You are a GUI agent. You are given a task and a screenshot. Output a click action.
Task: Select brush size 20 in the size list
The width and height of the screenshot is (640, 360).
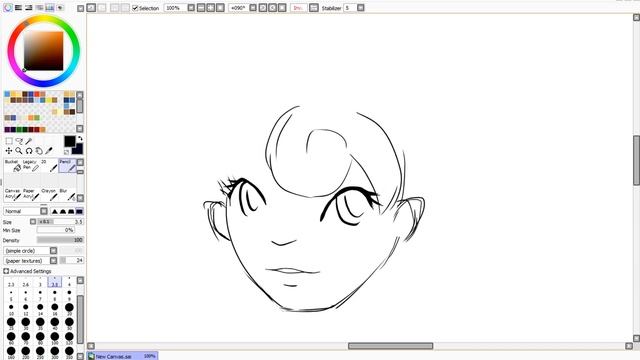(69, 309)
